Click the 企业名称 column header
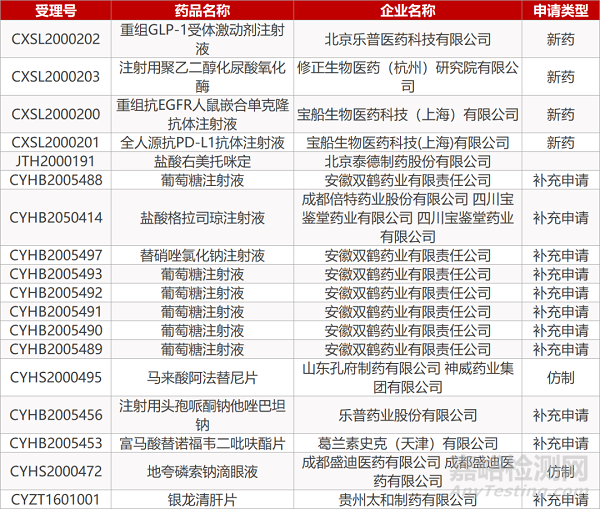The height and width of the screenshot is (509, 600). tap(408, 10)
